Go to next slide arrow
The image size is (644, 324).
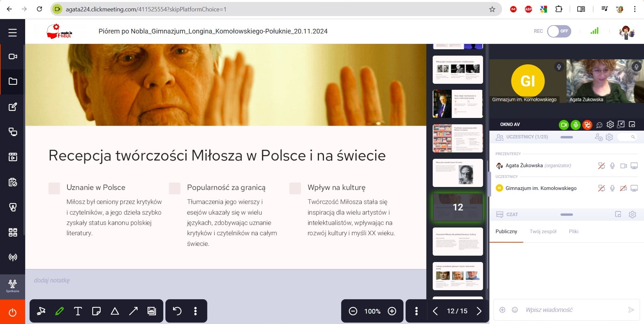(479, 311)
